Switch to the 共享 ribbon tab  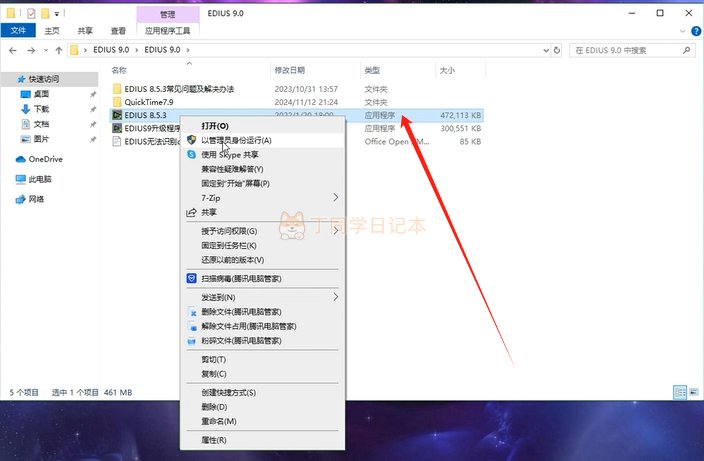[x=85, y=31]
